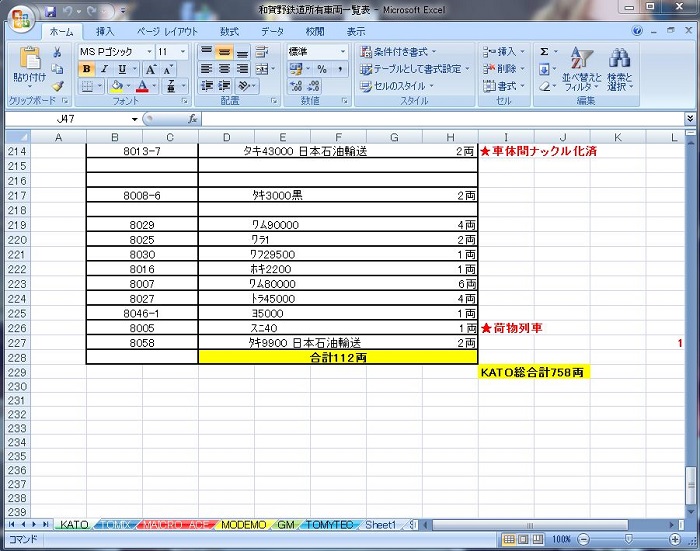
Task: Activate the Format Painter brush
Action: pyautogui.click(x=58, y=86)
